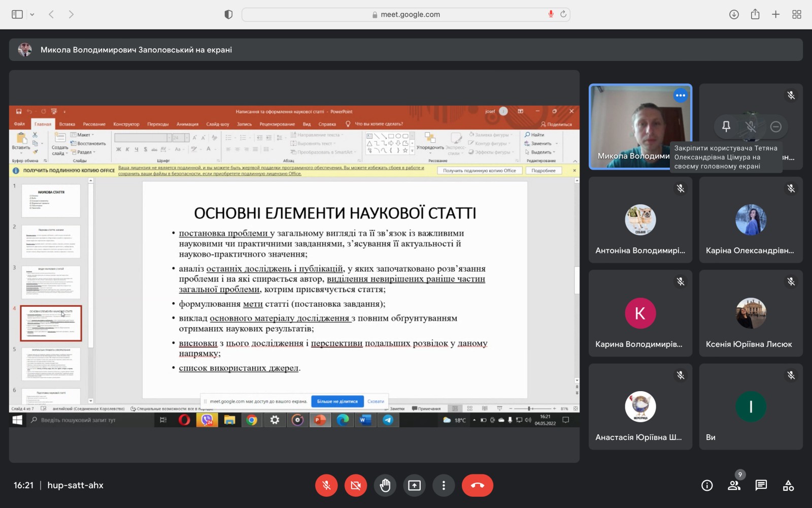Toggle your camera in Meet controls
Image resolution: width=812 pixels, height=508 pixels.
[356, 486]
